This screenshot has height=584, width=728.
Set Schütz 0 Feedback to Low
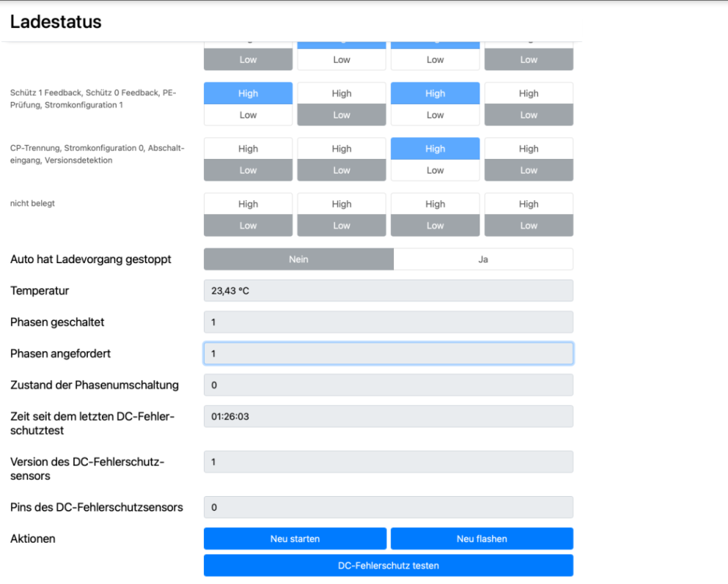(341, 115)
